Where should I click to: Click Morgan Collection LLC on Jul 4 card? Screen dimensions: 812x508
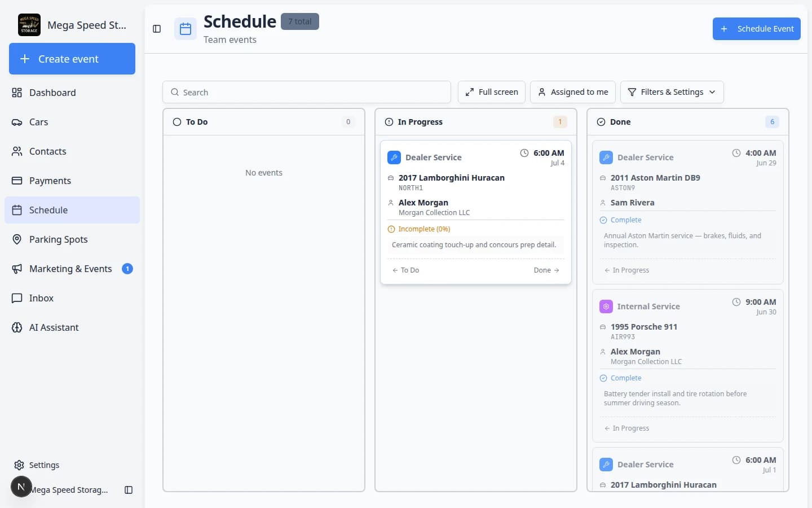[434, 213]
